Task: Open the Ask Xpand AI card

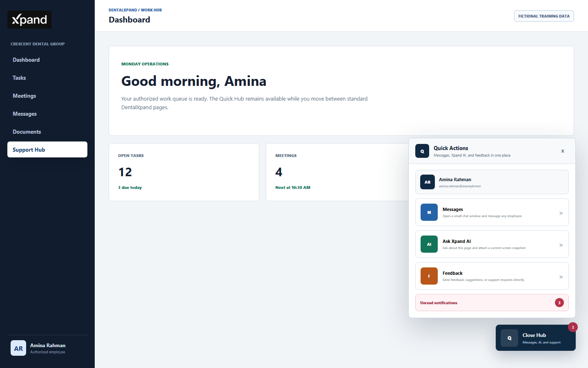Action: pyautogui.click(x=492, y=244)
